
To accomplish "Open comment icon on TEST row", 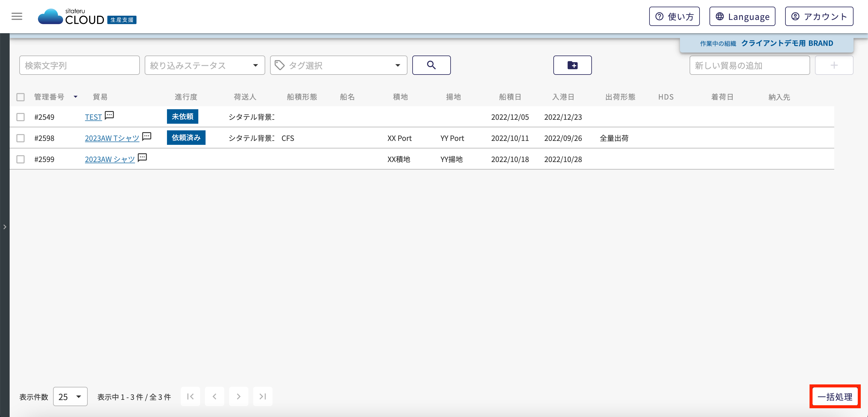I will click(x=109, y=115).
